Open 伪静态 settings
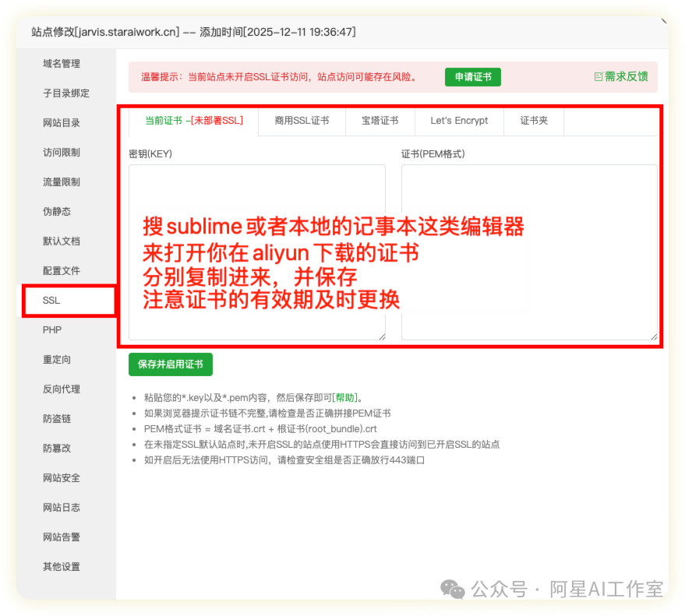 57,212
